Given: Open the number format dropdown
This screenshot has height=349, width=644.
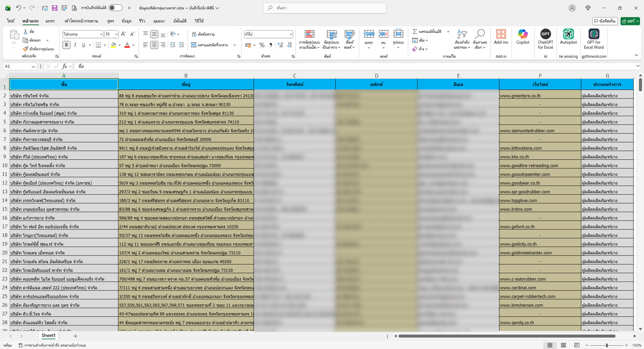Looking at the screenshot, I should [x=291, y=34].
